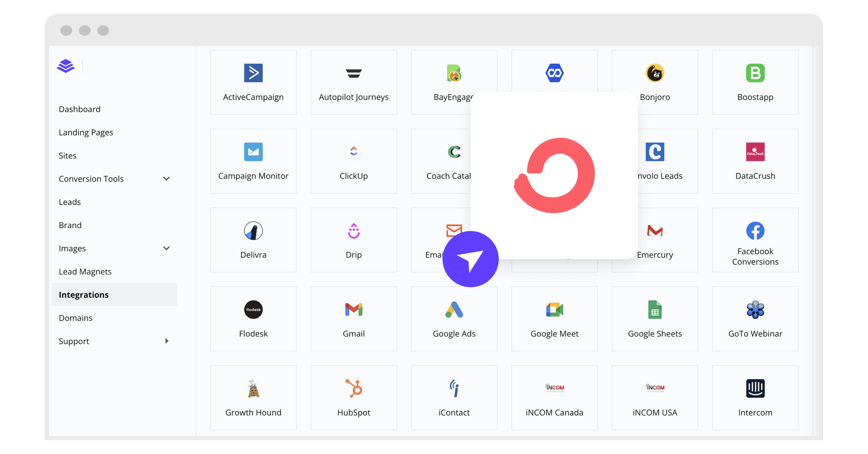Open the Gmail integration icon
The width and height of the screenshot is (868, 454).
point(354,309)
